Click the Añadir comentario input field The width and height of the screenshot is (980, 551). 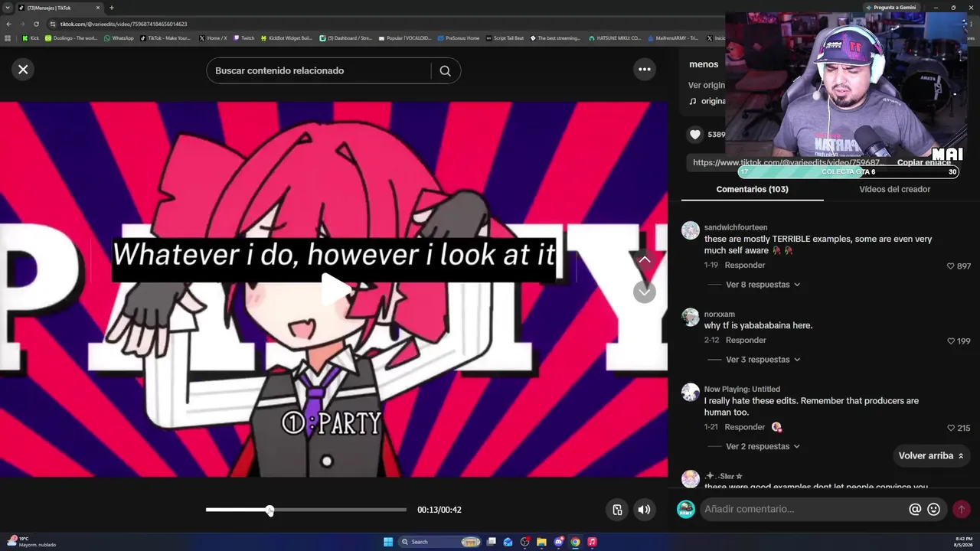coord(804,509)
